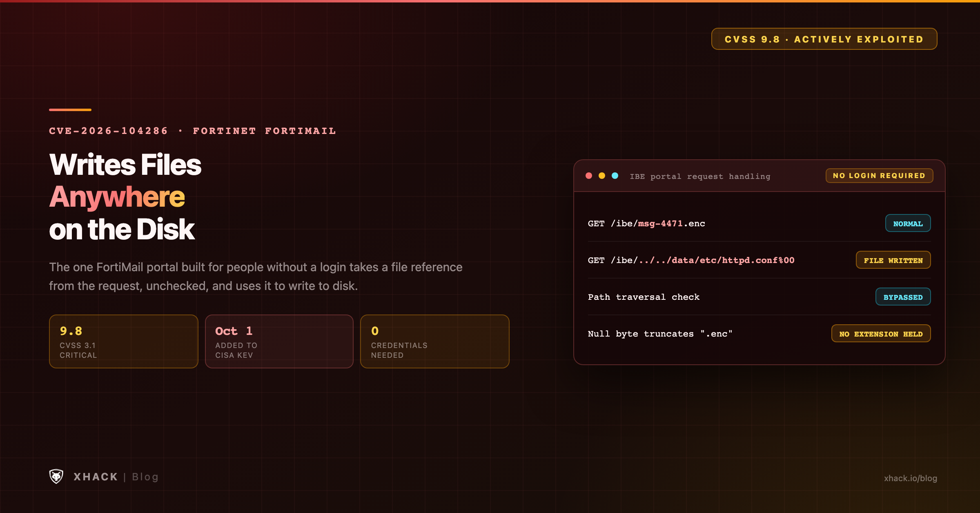
Task: Click the yellow dot in panel header
Action: [x=602, y=176]
